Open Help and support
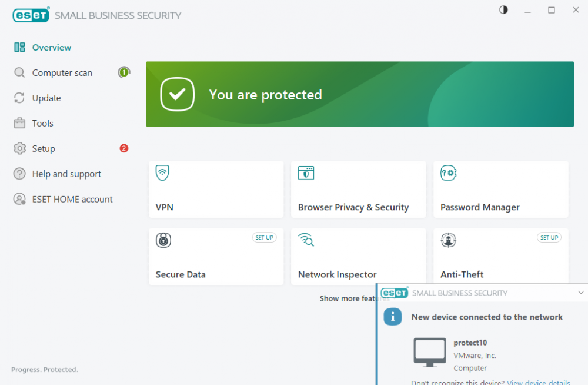 (66, 174)
